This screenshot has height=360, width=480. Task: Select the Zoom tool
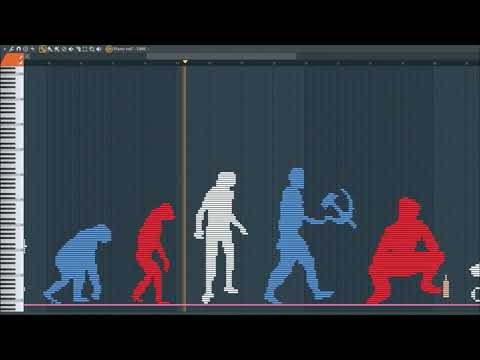pyautogui.click(x=92, y=49)
